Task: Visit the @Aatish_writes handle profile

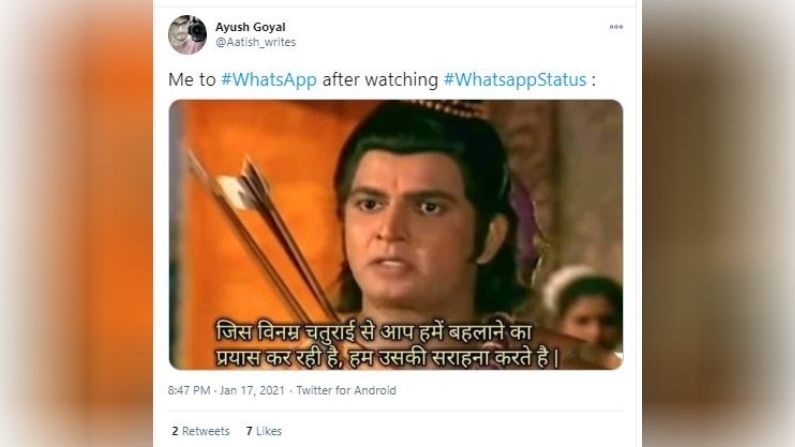Action: [x=256, y=42]
